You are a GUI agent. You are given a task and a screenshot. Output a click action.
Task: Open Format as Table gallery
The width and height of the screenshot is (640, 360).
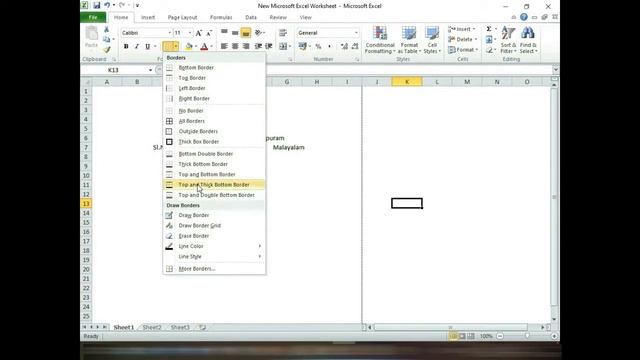[409, 40]
